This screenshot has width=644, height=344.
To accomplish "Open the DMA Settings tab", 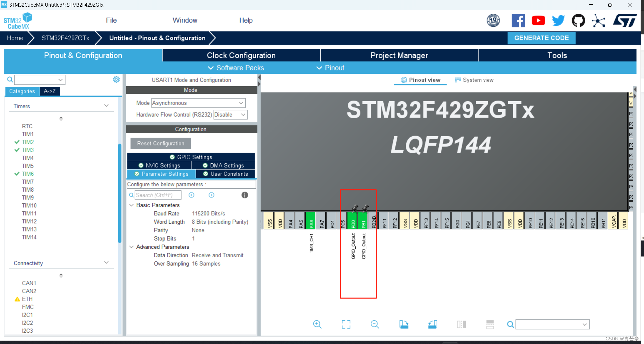I will tap(223, 165).
